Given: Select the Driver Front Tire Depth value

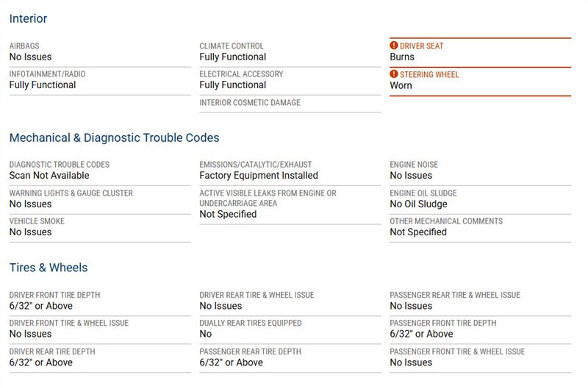Looking at the screenshot, I should [x=41, y=306].
